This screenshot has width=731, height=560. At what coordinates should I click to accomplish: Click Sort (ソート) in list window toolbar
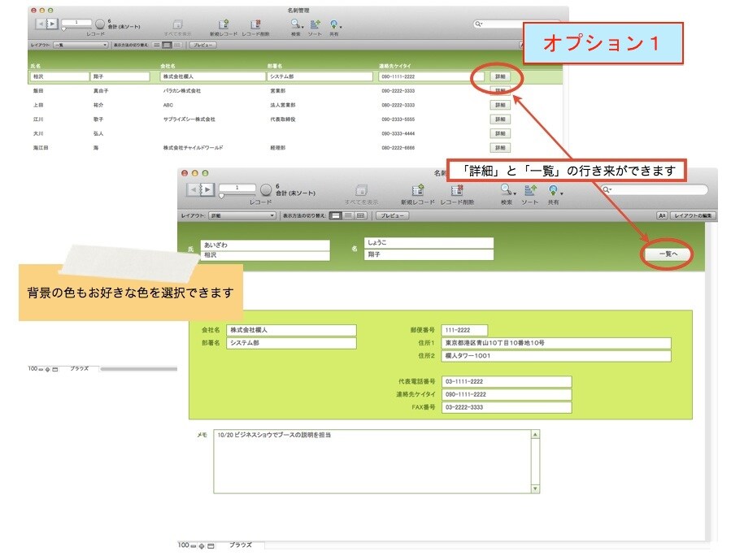pyautogui.click(x=315, y=27)
